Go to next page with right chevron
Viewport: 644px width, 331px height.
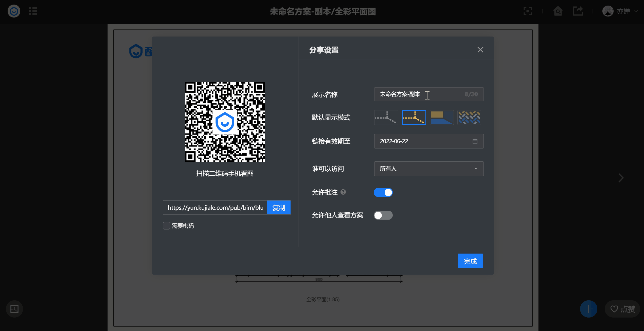pyautogui.click(x=621, y=178)
